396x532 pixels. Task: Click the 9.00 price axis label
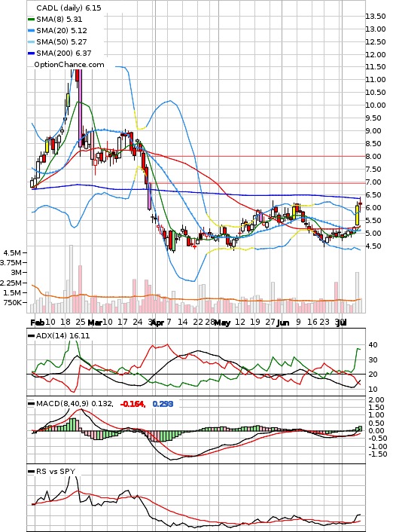coord(376,131)
